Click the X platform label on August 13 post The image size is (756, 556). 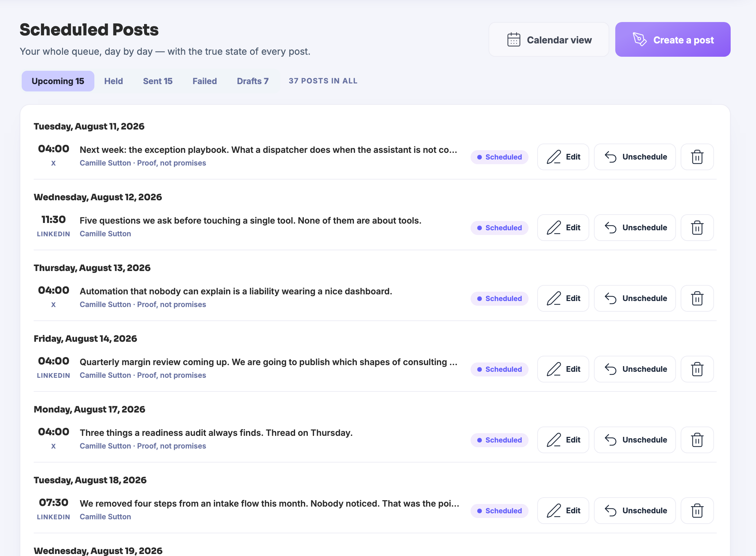[x=53, y=305]
